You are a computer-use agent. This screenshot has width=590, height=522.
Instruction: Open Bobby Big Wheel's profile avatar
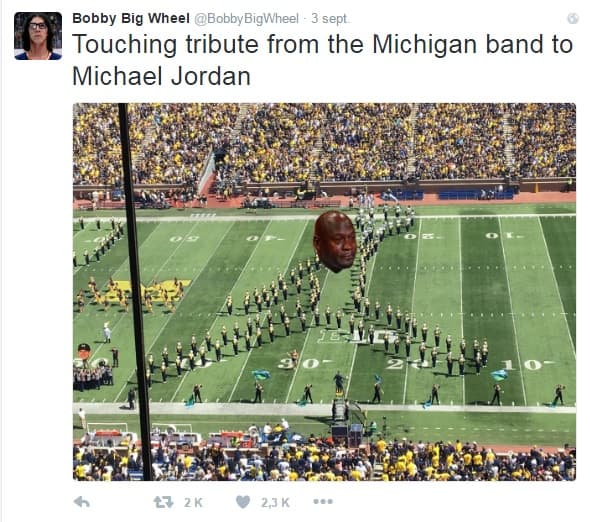[38, 36]
